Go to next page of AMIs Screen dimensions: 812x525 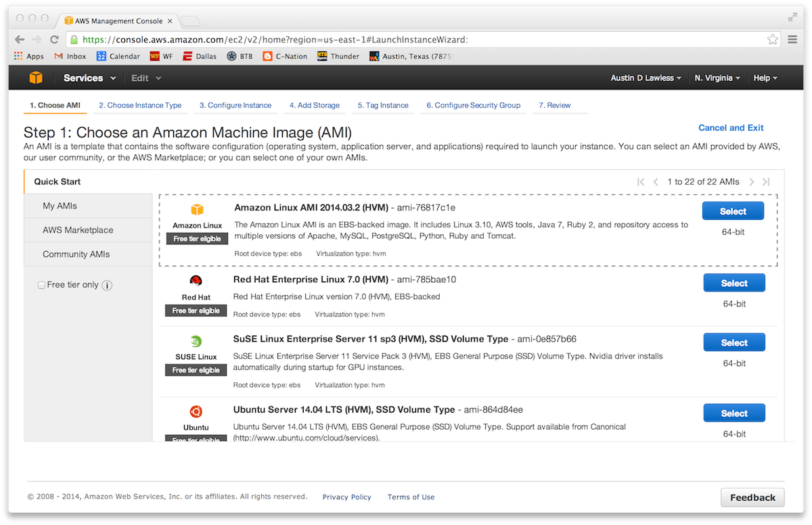pyautogui.click(x=751, y=182)
